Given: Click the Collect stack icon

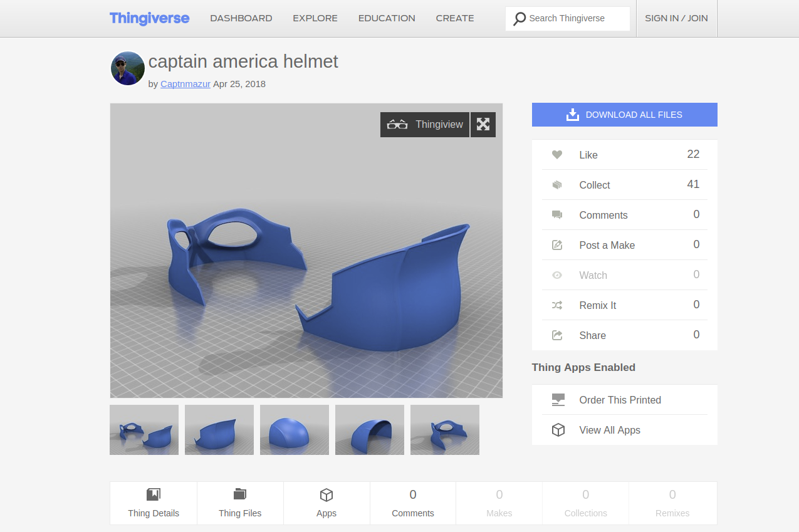Looking at the screenshot, I should (557, 185).
